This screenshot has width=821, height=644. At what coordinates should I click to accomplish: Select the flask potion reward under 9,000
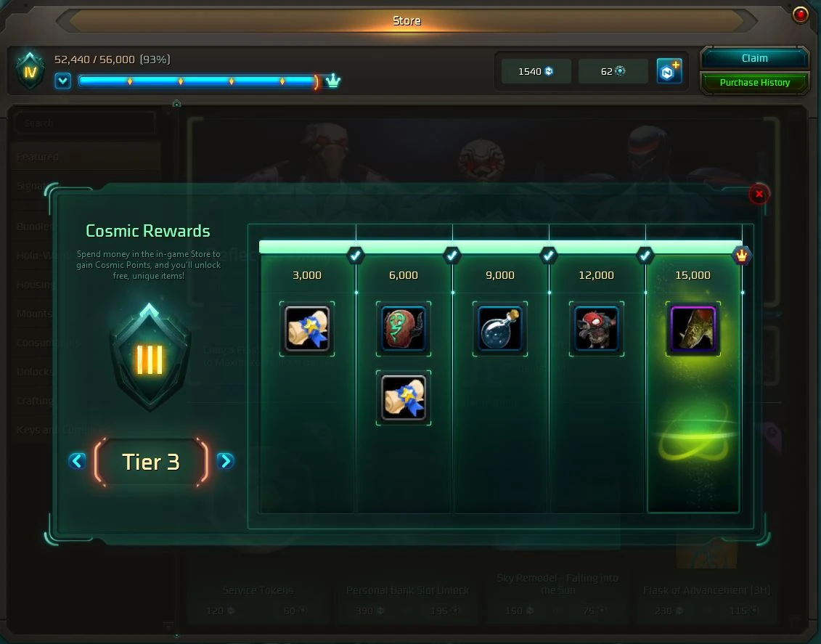pyautogui.click(x=499, y=329)
